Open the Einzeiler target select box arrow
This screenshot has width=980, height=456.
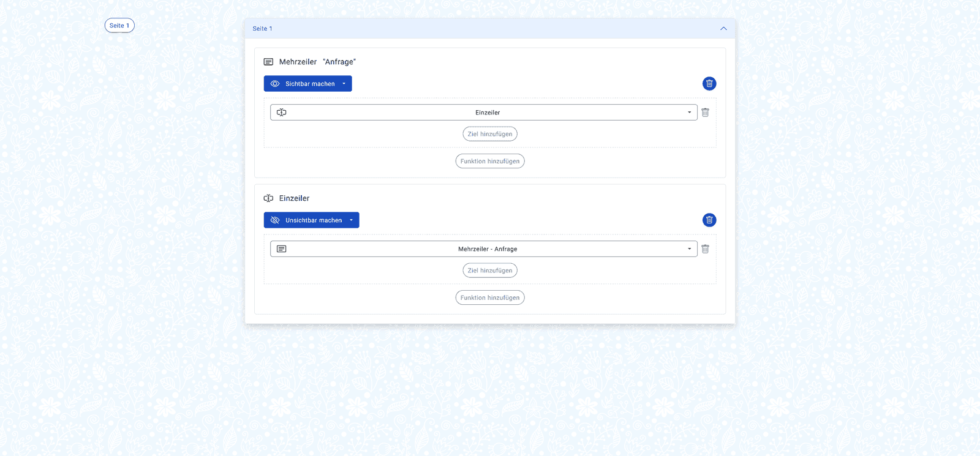coord(689,113)
